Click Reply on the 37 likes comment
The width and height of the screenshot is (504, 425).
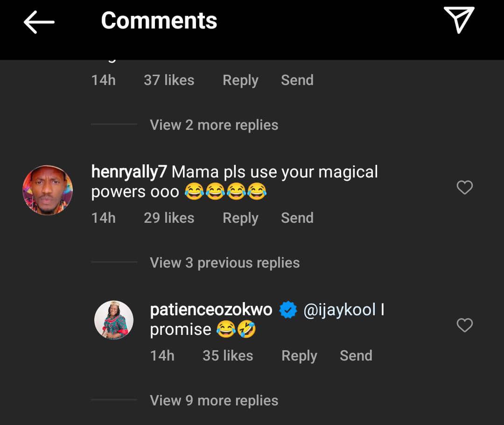pyautogui.click(x=240, y=80)
